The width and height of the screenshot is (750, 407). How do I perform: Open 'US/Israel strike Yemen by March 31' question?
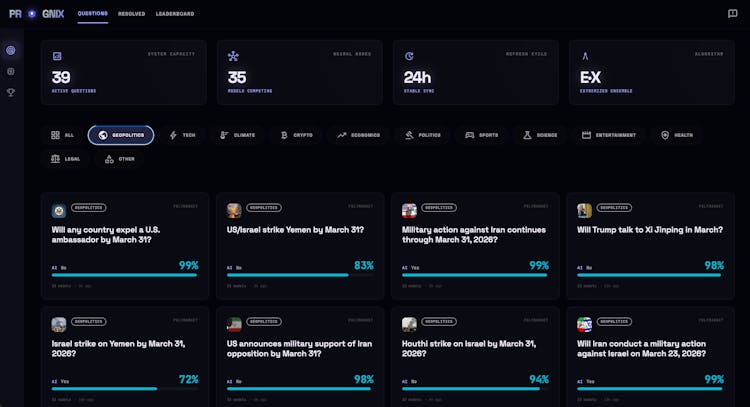(296, 230)
